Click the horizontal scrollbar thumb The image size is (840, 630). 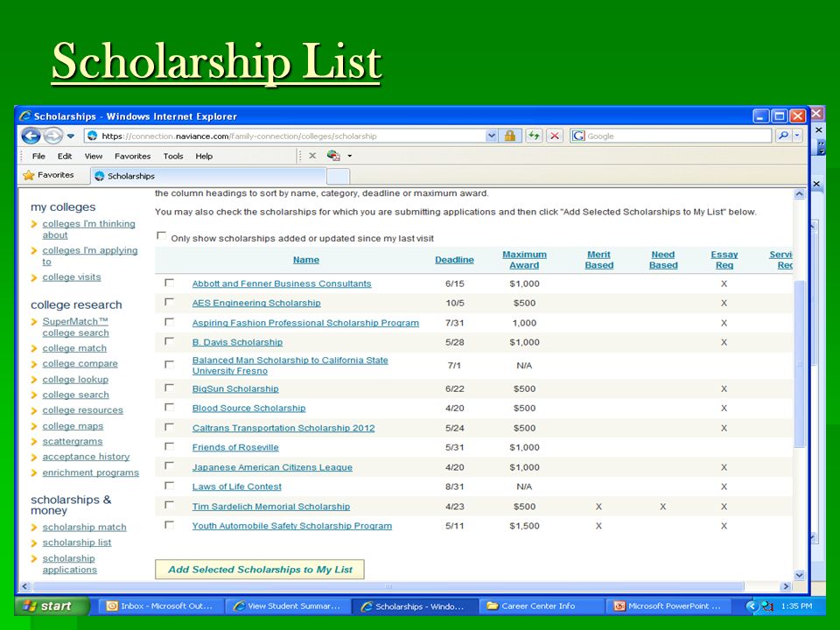pos(388,586)
